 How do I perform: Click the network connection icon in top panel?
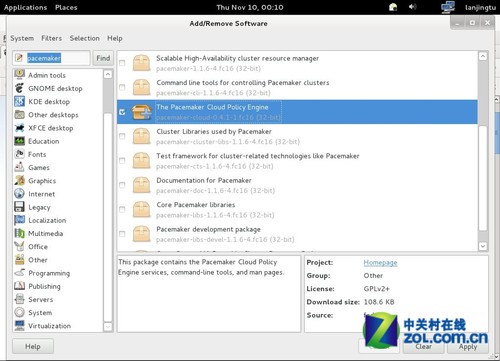[448, 7]
